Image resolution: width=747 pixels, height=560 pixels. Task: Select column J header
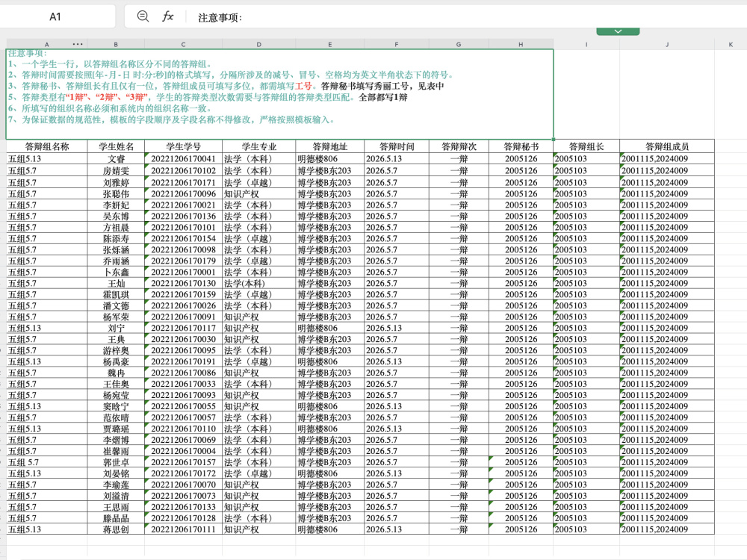click(x=667, y=44)
